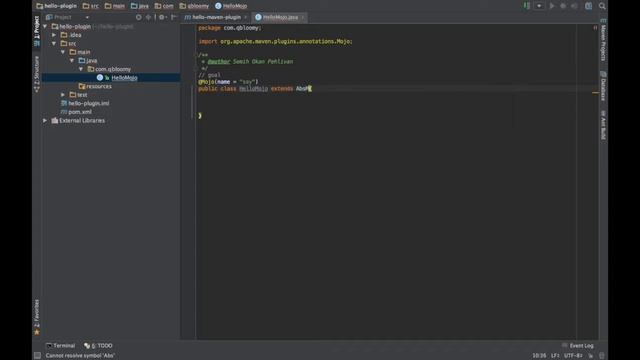Click main breadcrumb in navigation bar
640x360 pixels.
pyautogui.click(x=115, y=6)
